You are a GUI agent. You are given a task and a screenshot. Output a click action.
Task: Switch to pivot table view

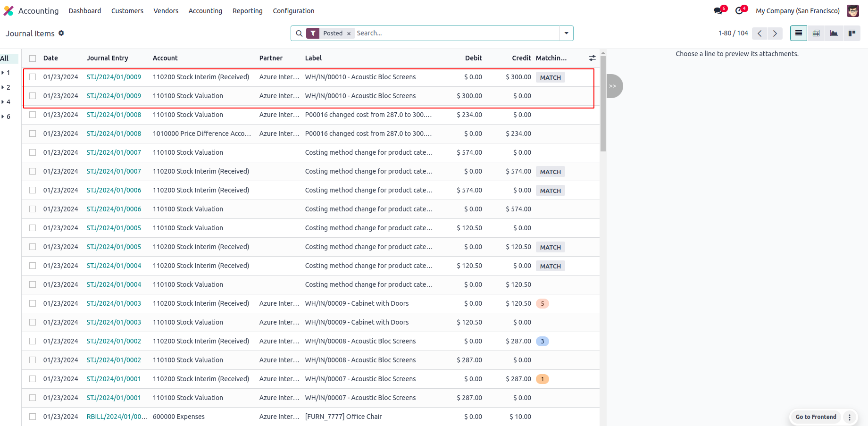[816, 33]
